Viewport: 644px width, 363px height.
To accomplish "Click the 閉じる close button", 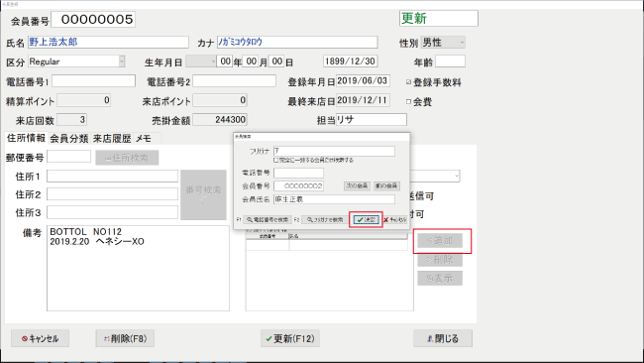I will tap(443, 339).
